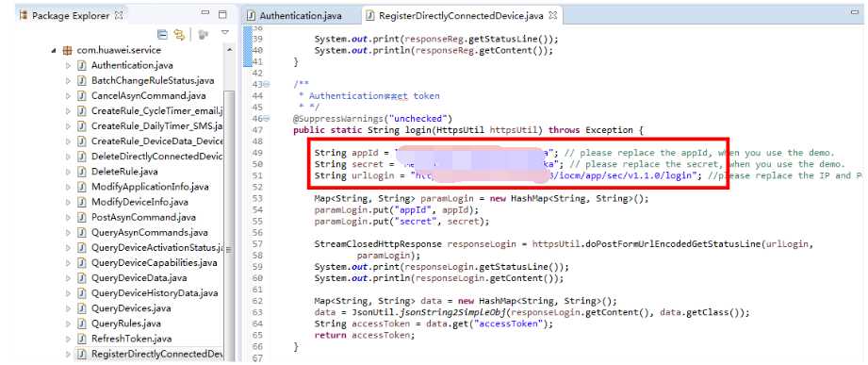The width and height of the screenshot is (868, 365).
Task: Click on @SuppressWarnings annotation line
Action: [x=372, y=119]
